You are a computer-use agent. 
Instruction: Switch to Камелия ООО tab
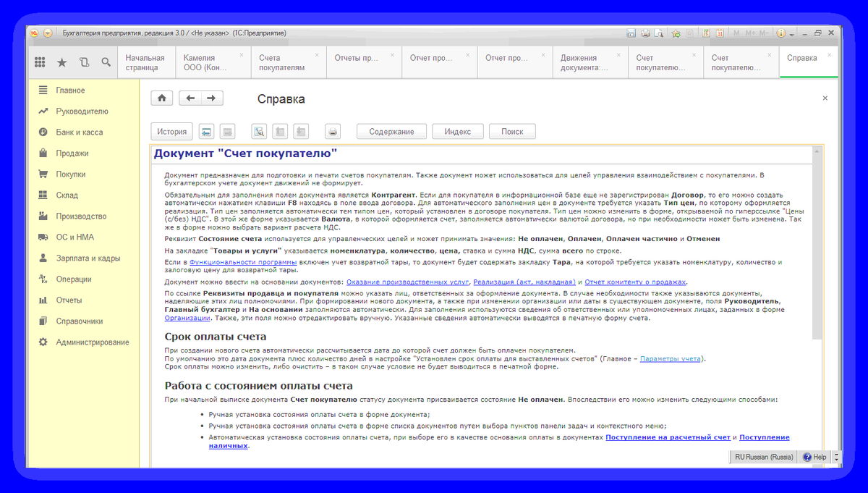tap(212, 63)
